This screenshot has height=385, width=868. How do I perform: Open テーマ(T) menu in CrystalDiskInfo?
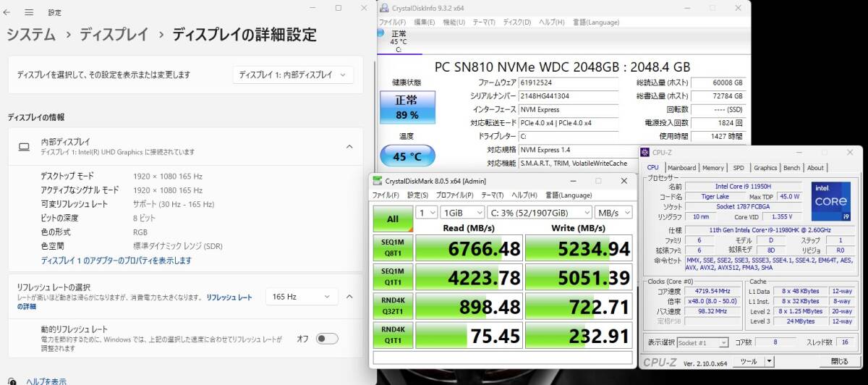484,22
